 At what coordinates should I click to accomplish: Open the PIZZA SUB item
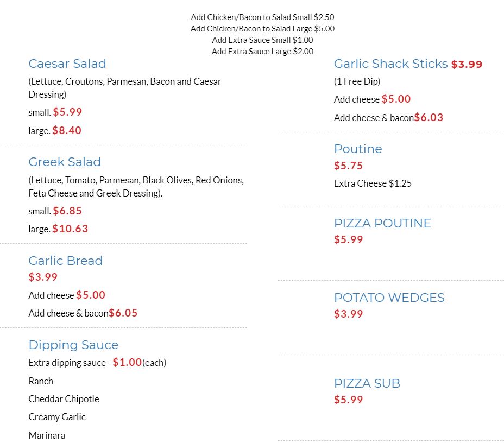click(x=367, y=383)
